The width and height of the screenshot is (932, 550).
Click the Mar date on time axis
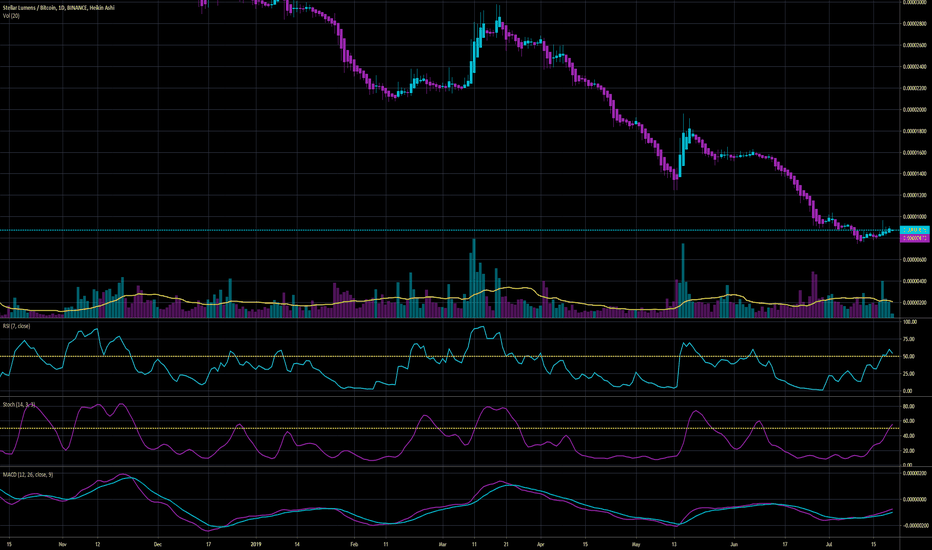coord(442,544)
